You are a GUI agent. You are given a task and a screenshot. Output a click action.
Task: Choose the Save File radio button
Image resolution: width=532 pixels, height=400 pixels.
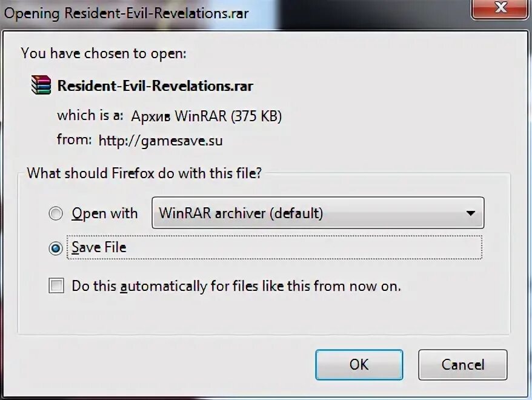(56, 248)
